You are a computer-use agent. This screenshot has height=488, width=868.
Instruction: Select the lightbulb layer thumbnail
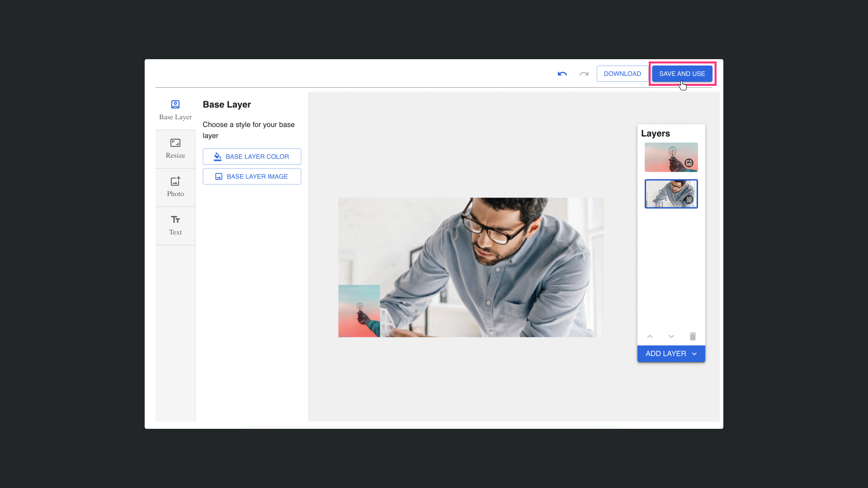click(x=666, y=156)
